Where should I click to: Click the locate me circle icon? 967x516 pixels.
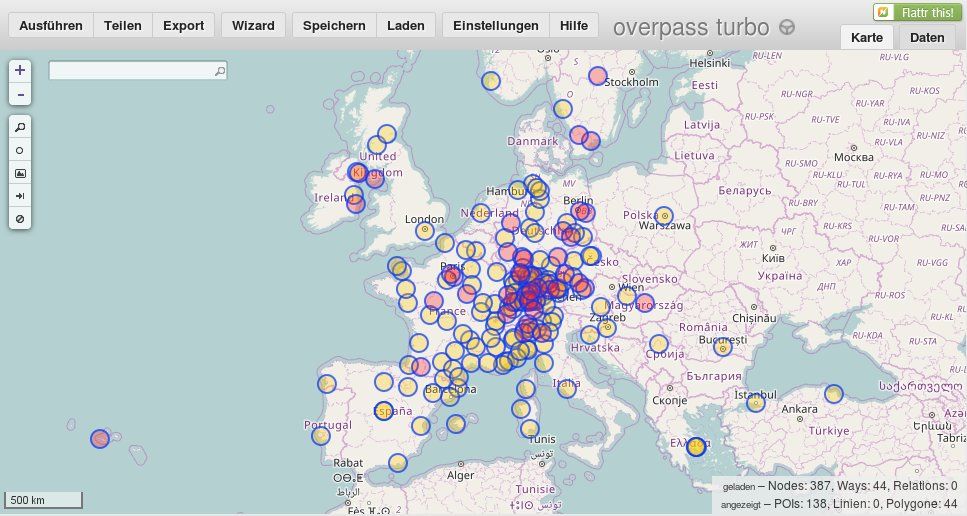click(x=20, y=150)
